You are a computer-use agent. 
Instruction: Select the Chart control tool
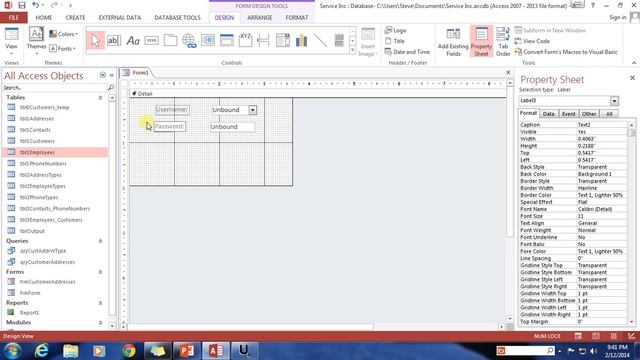coord(301,40)
